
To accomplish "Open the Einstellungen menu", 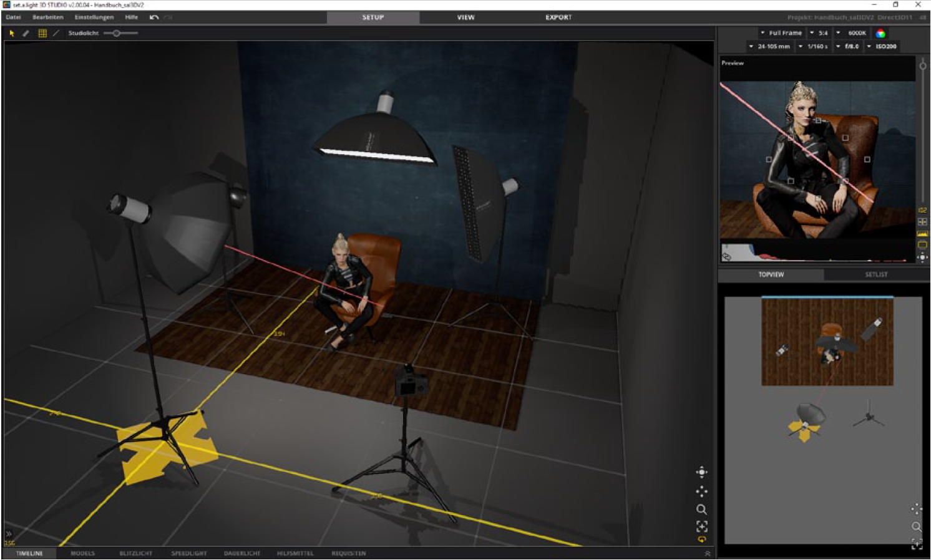I will pos(94,17).
